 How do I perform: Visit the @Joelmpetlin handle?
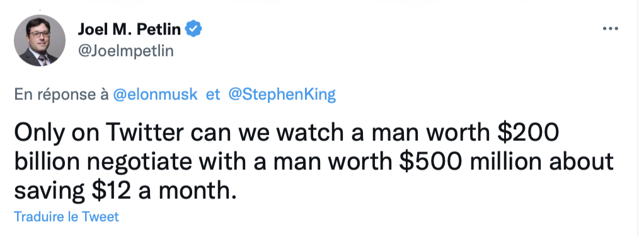pos(125,51)
